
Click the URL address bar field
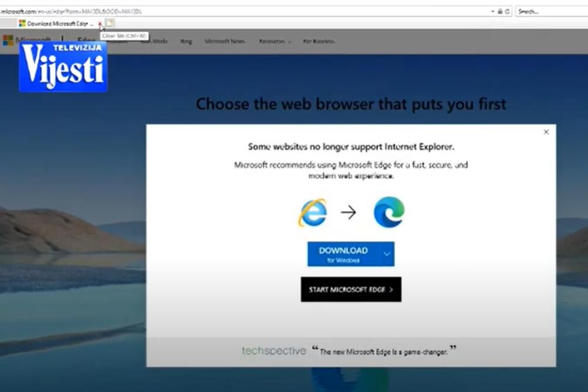[235, 11]
